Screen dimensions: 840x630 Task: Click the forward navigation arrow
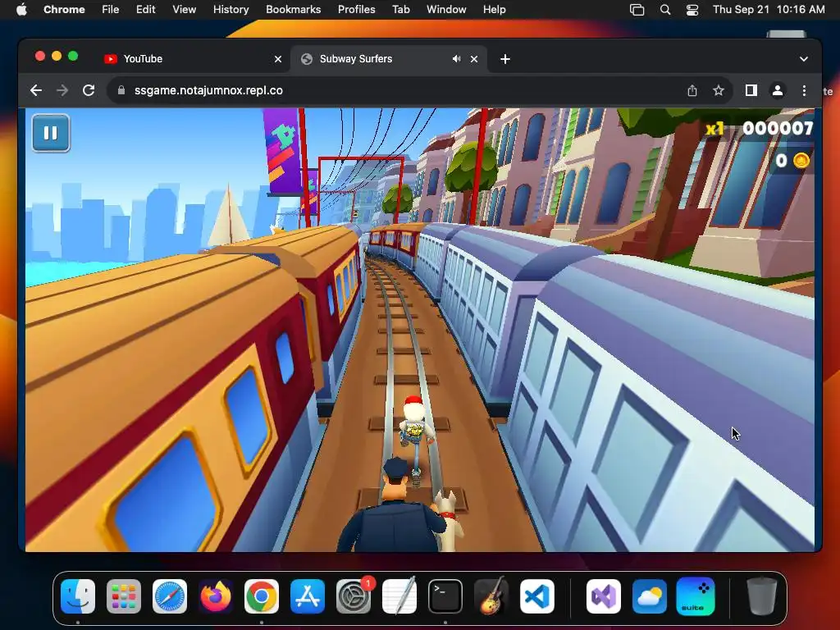click(62, 90)
